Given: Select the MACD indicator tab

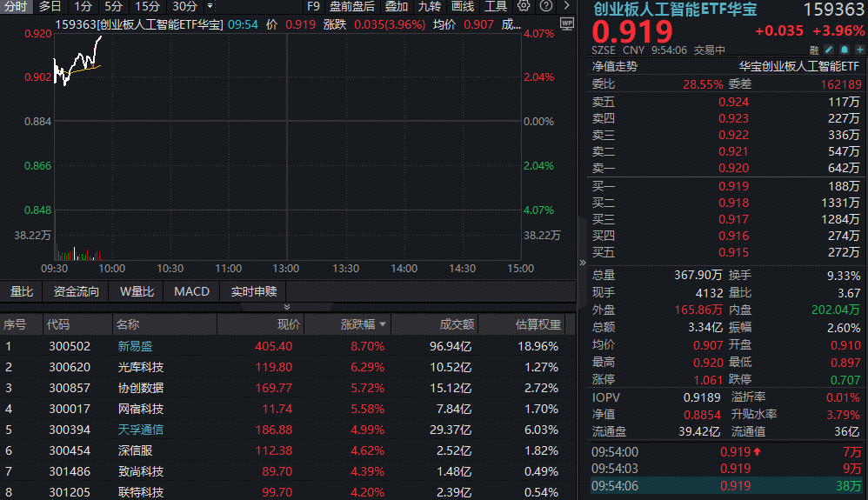Looking at the screenshot, I should (x=191, y=291).
